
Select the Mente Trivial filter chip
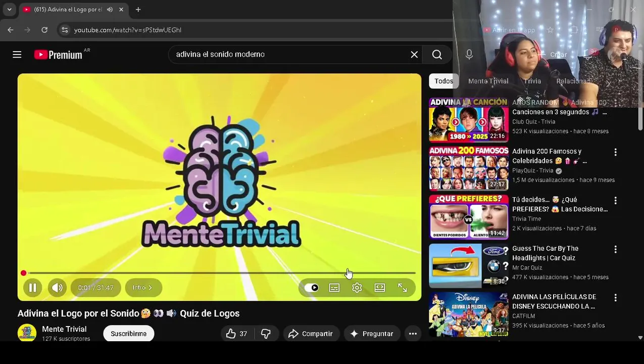488,81
